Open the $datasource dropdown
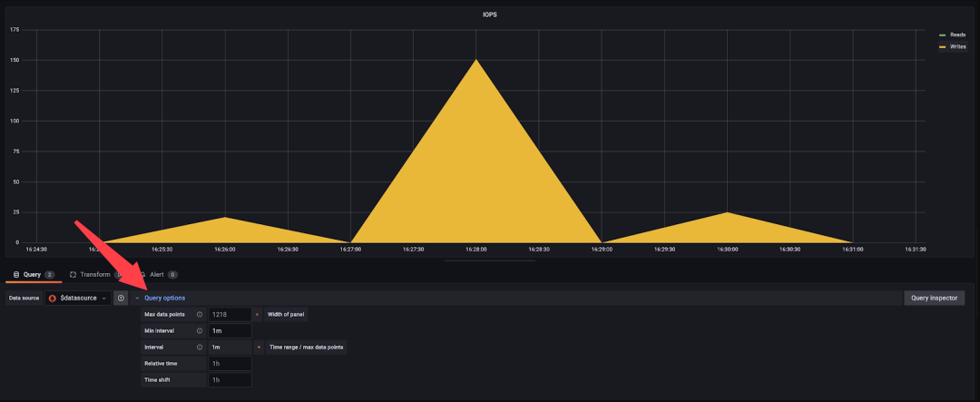 78,299
